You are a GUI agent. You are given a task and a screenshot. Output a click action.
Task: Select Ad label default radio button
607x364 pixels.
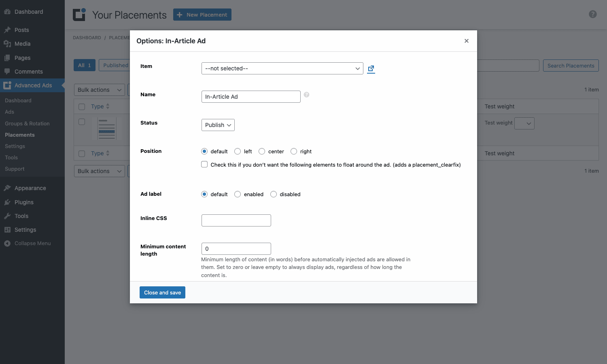204,194
